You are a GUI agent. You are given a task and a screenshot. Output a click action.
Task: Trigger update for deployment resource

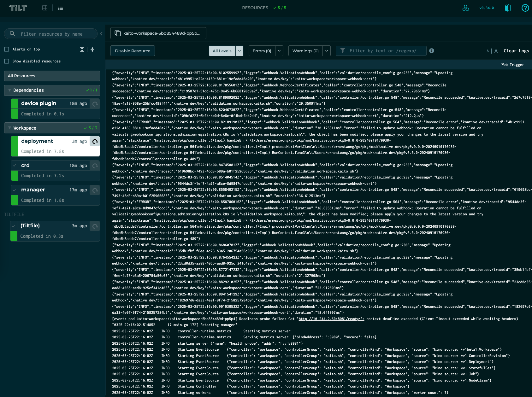point(95,142)
